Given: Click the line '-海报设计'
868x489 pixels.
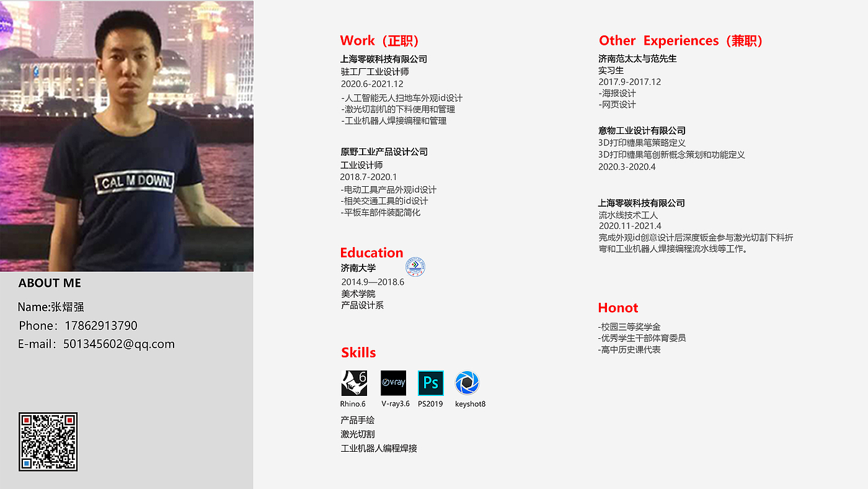Looking at the screenshot, I should [618, 93].
